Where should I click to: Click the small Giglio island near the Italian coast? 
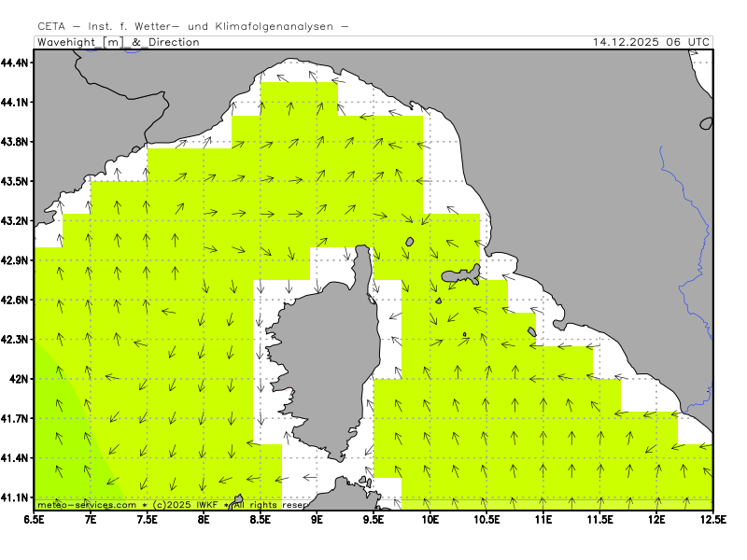pyautogui.click(x=530, y=329)
